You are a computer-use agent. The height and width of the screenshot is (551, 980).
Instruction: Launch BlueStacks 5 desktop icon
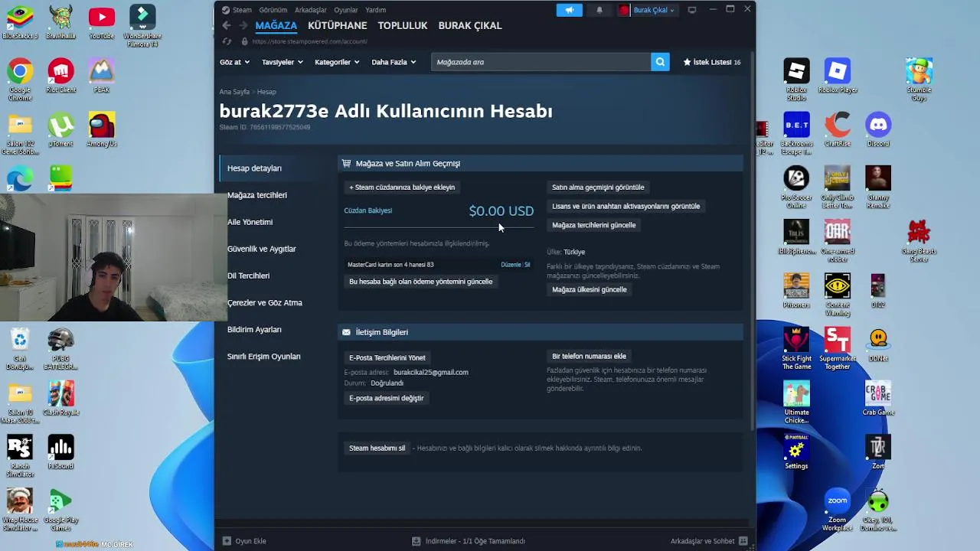click(x=20, y=22)
